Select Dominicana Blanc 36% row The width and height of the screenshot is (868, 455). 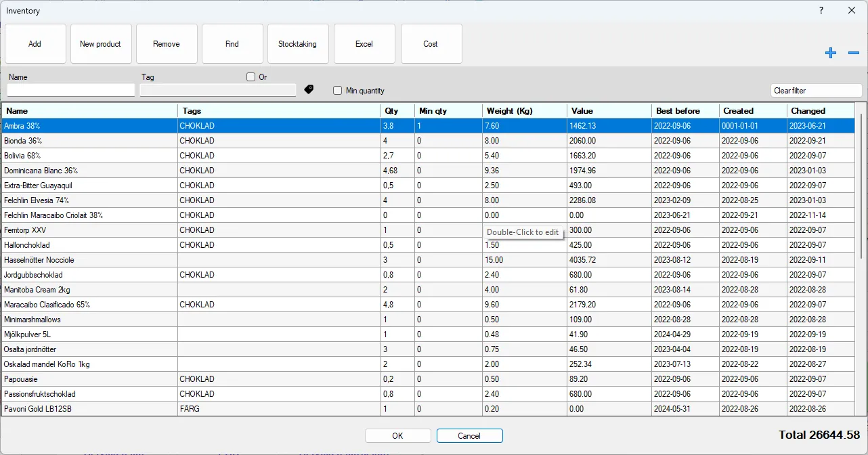[x=429, y=171]
